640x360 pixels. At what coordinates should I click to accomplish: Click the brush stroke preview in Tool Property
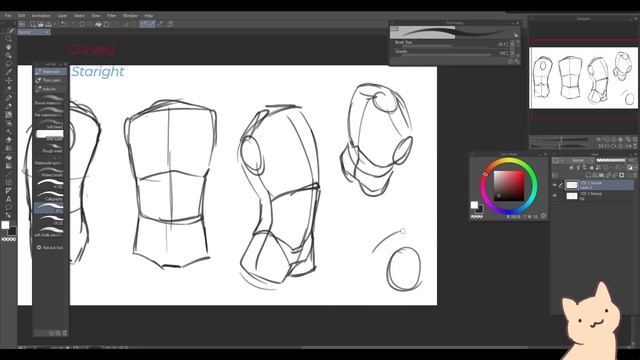tap(454, 32)
